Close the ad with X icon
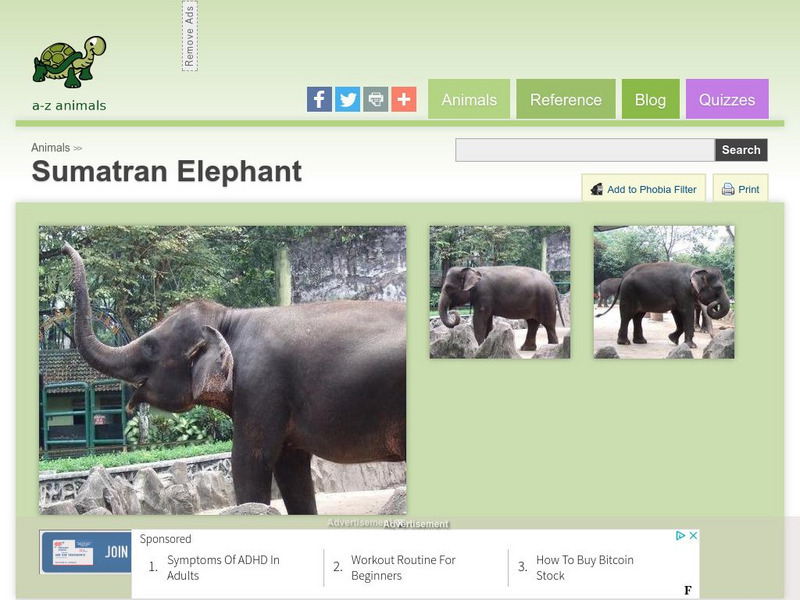Viewport: 800px width, 600px height. (x=693, y=535)
